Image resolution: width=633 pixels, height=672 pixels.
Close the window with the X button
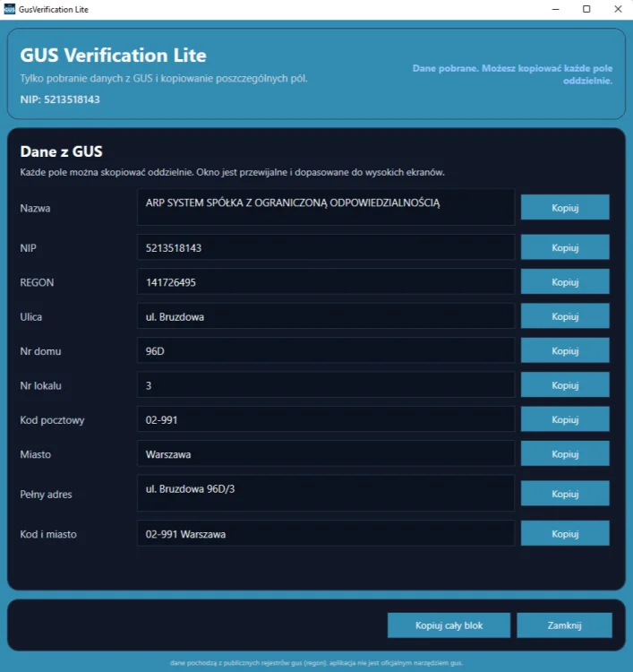click(x=618, y=9)
